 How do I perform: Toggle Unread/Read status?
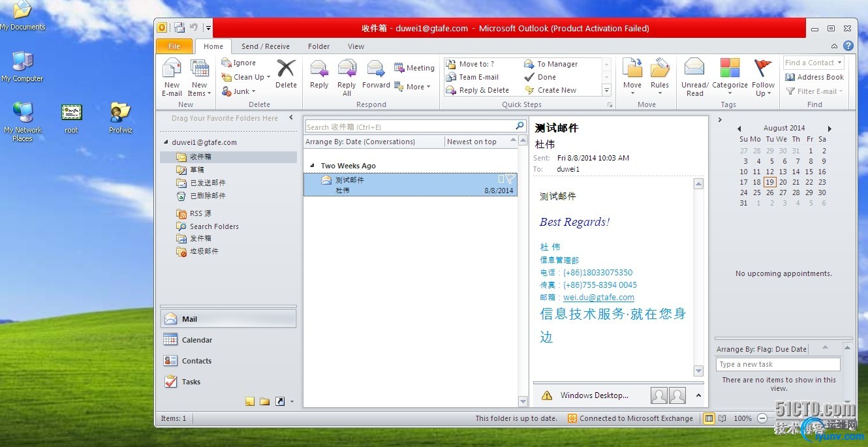pos(694,77)
